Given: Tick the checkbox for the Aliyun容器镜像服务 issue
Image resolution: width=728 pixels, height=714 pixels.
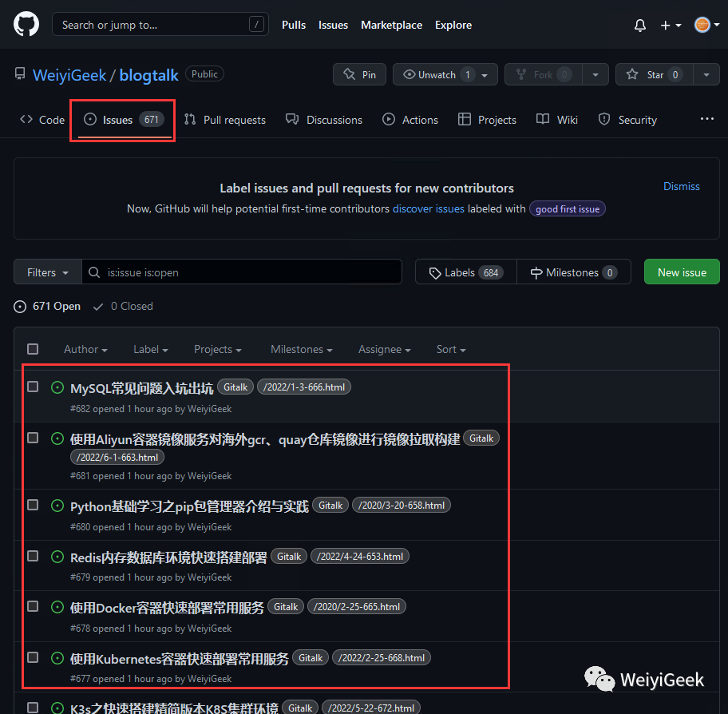Looking at the screenshot, I should pos(33,438).
